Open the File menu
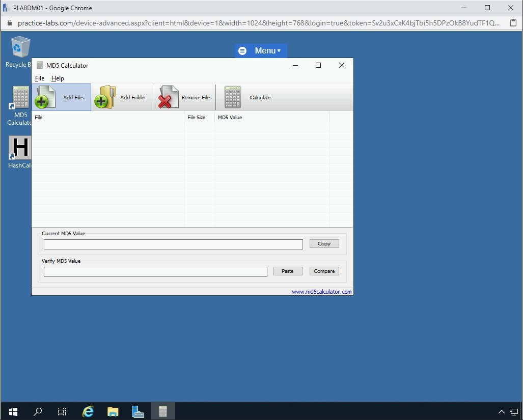 40,78
